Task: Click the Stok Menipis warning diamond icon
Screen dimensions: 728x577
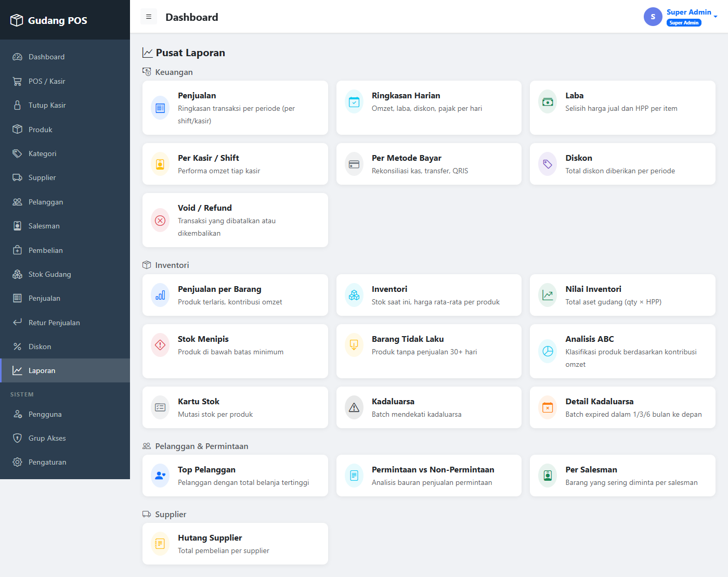Action: click(x=160, y=344)
